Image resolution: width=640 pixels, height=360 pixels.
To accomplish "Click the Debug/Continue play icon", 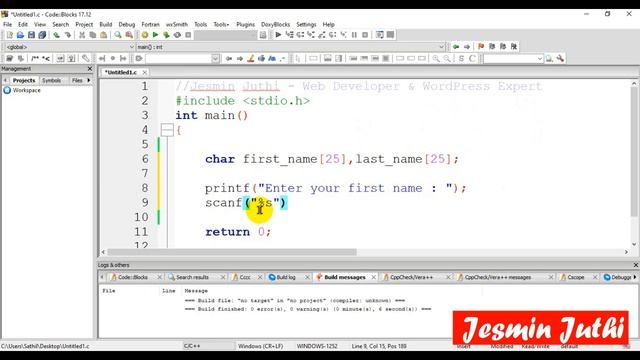I will 278,35.
